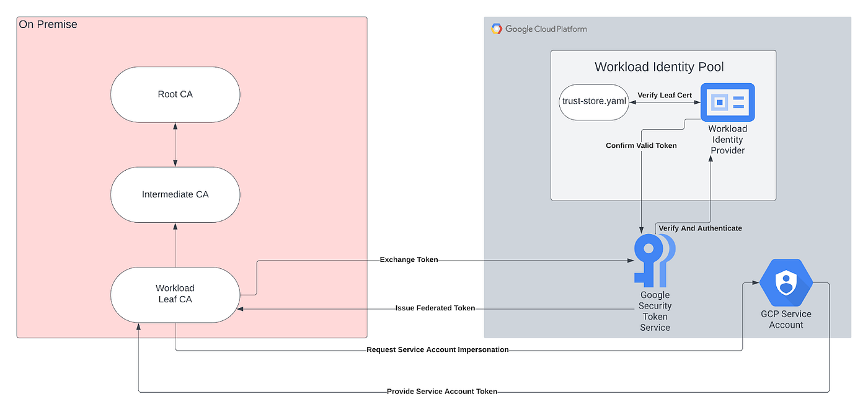The image size is (868, 414).
Task: Select the Workload Leaf CA node
Action: [175, 294]
